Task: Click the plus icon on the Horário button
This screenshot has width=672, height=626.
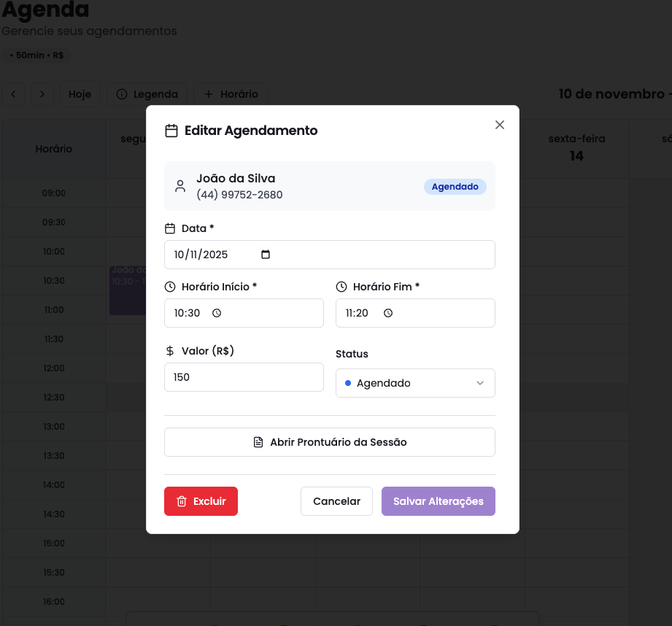Action: click(209, 94)
